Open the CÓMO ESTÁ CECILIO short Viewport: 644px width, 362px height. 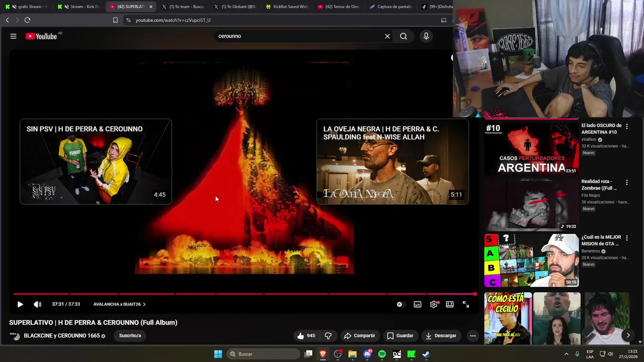coord(508,318)
